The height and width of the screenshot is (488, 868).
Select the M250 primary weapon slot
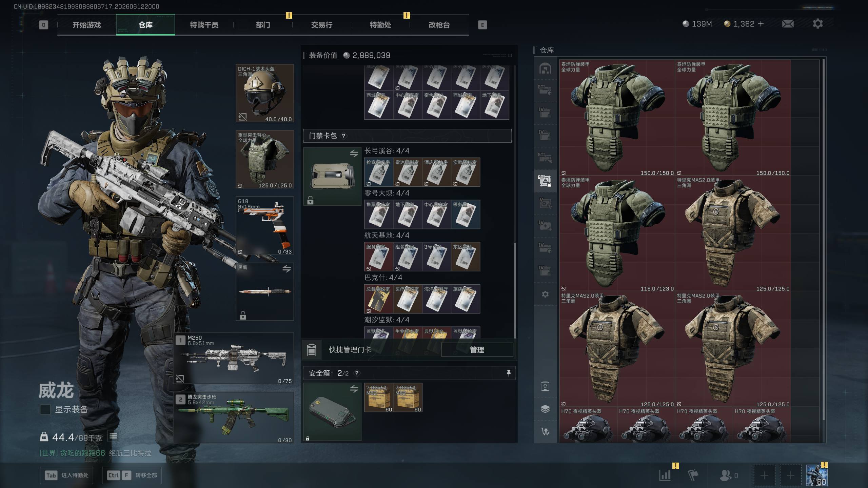point(234,358)
